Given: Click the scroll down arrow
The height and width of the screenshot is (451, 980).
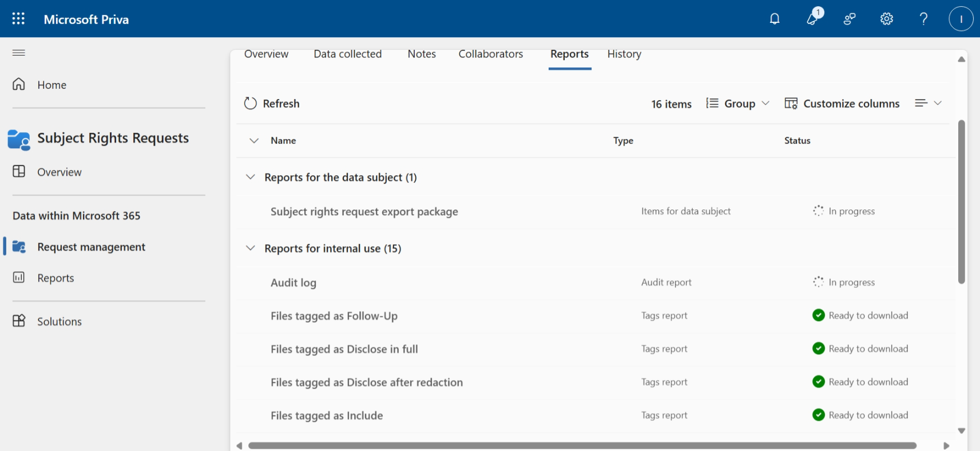Looking at the screenshot, I should pos(962,430).
